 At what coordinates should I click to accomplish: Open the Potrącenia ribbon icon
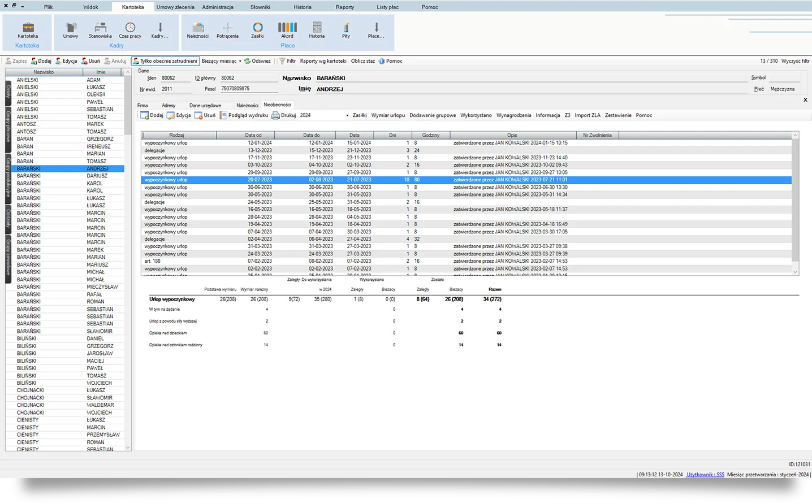227,30
